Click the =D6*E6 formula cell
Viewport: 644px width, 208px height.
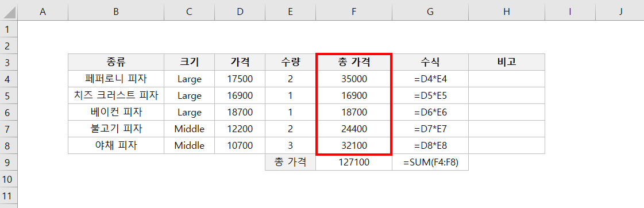(x=430, y=112)
